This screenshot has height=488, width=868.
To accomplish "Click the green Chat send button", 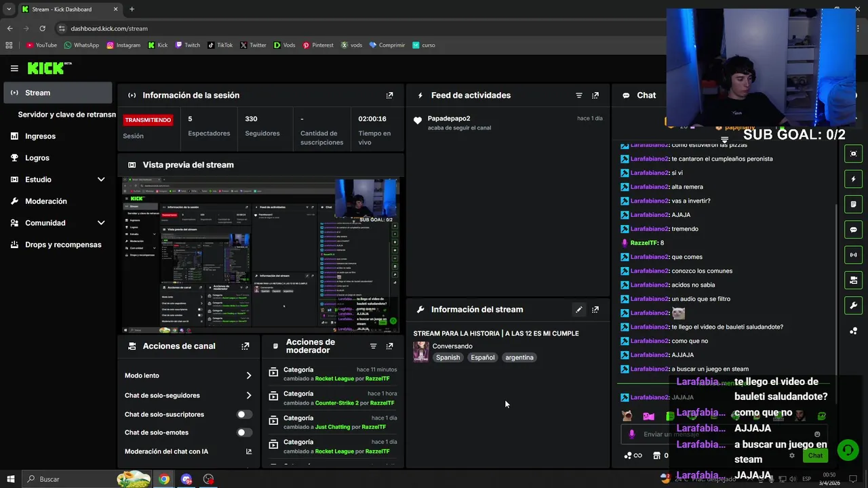I will tap(815, 455).
